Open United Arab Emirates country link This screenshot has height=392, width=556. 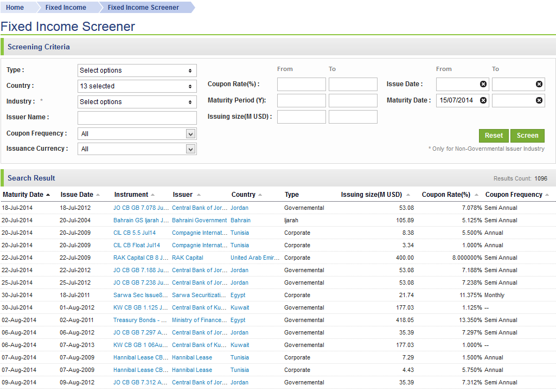coord(255,258)
